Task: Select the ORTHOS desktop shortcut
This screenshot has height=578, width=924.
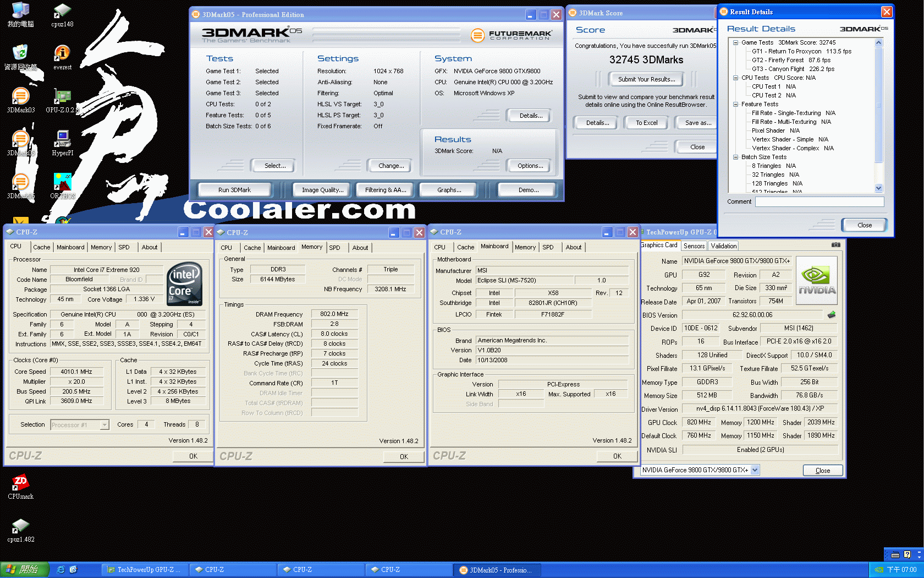Action: coord(62,186)
